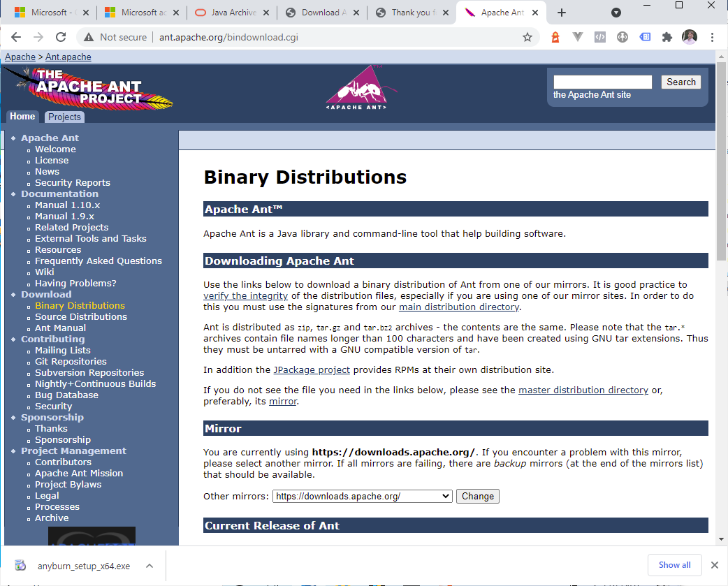Open the Chrome three-dot menu

pyautogui.click(x=712, y=37)
